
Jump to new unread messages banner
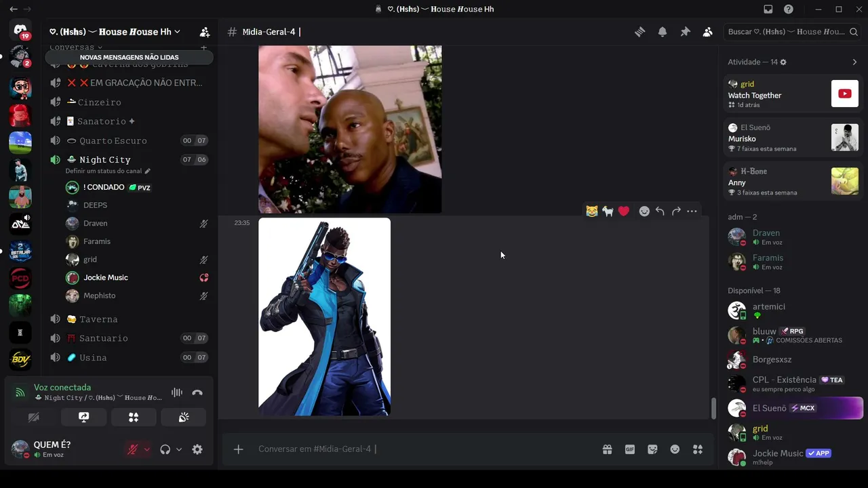129,58
